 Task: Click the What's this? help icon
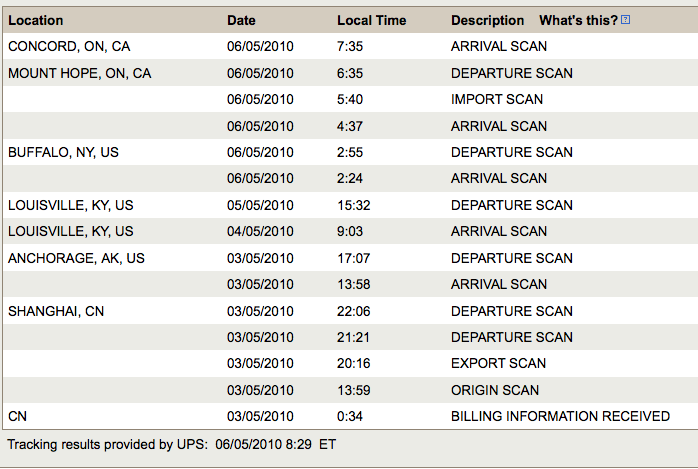[625, 20]
